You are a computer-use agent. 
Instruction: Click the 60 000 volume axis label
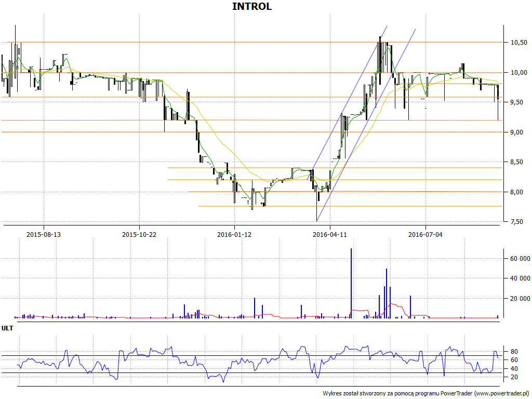tap(520, 259)
